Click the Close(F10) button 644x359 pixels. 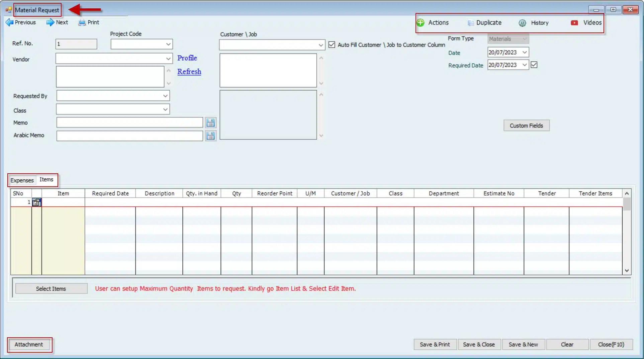pyautogui.click(x=611, y=344)
